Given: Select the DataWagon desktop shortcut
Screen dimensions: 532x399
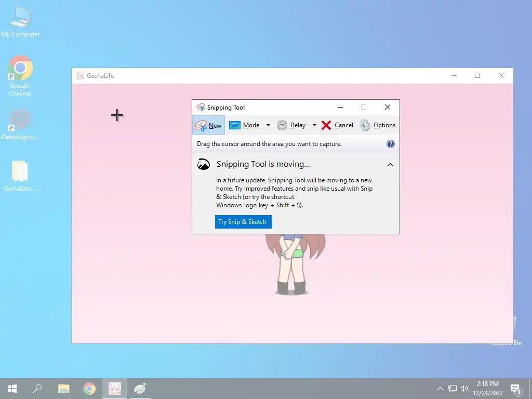Looking at the screenshot, I should 20,124.
